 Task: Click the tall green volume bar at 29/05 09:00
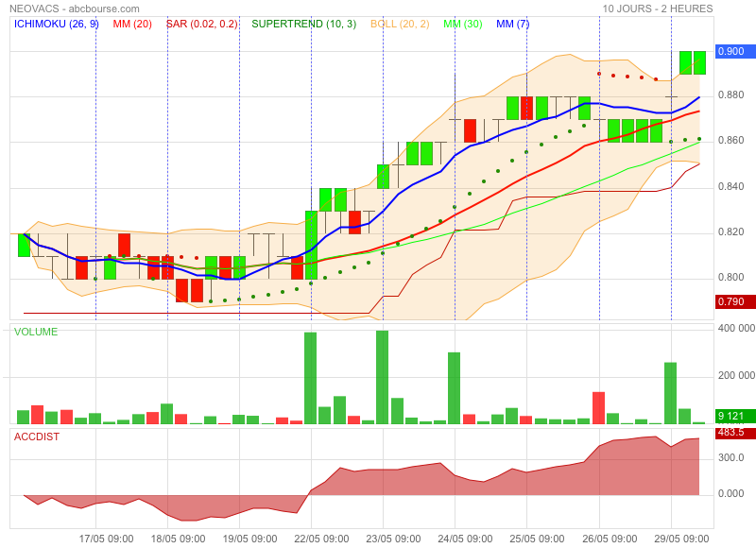(x=671, y=393)
